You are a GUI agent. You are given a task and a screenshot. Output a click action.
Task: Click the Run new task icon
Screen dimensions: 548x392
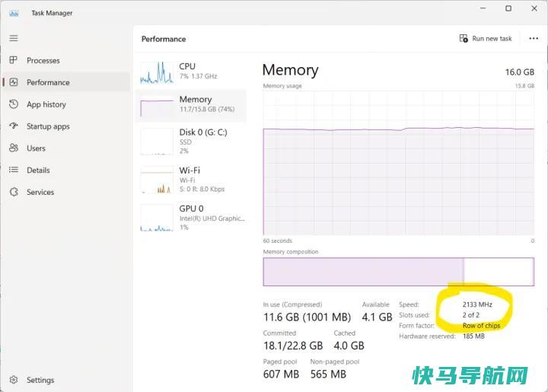(x=464, y=38)
